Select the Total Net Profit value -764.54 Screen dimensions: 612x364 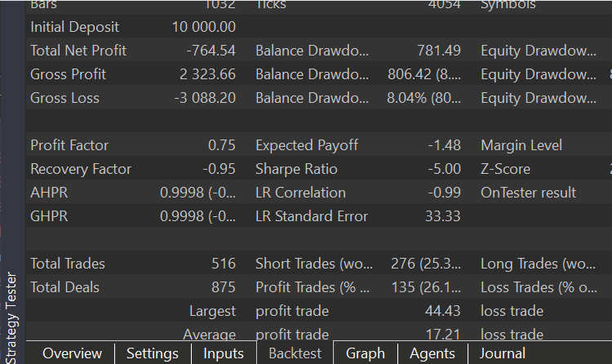click(211, 51)
